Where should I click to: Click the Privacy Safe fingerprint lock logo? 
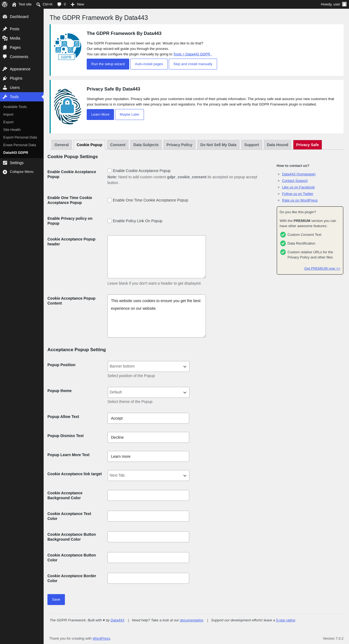click(68, 107)
